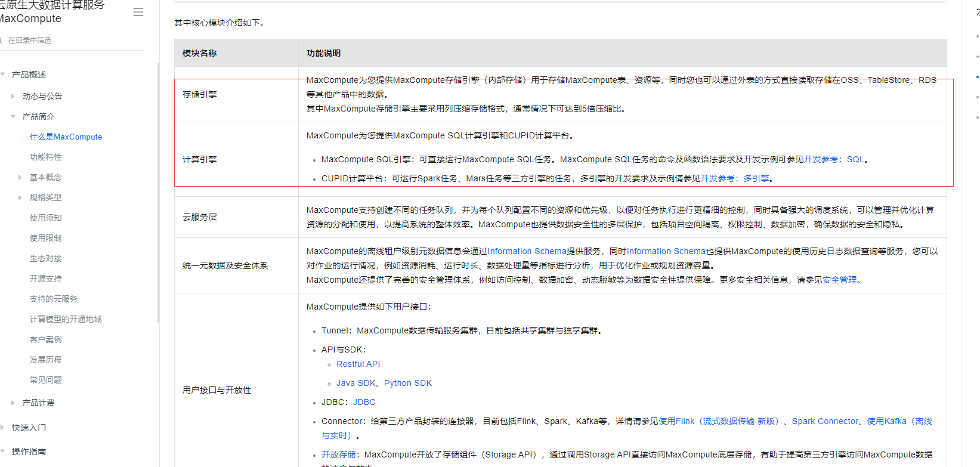Toggle the sidebar hamburger menu icon
The height and width of the screenshot is (467, 980).
pos(138,12)
